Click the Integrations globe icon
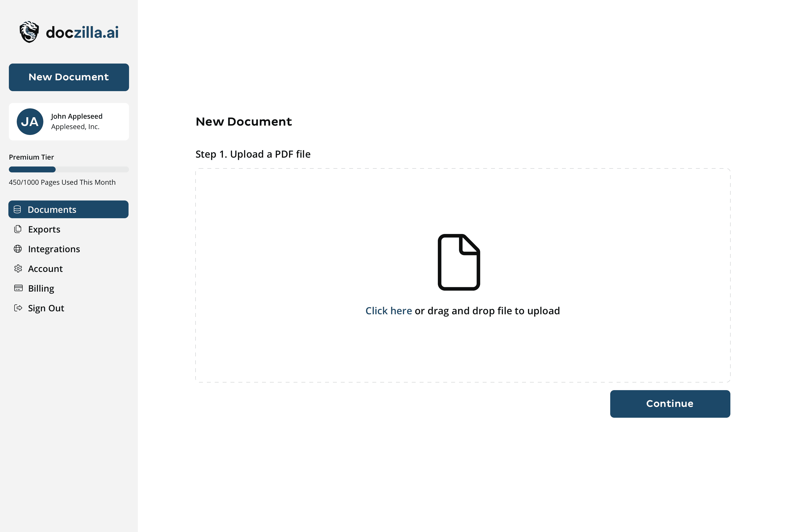Viewport: 788px width, 532px height. click(x=18, y=249)
